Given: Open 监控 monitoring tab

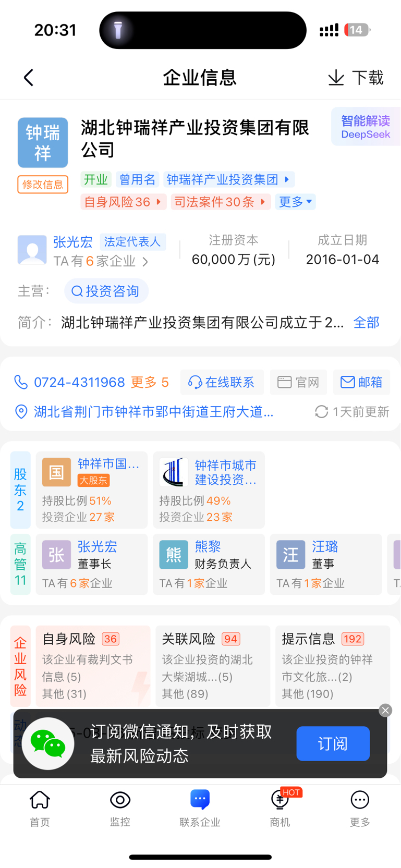Looking at the screenshot, I should coord(120,809).
